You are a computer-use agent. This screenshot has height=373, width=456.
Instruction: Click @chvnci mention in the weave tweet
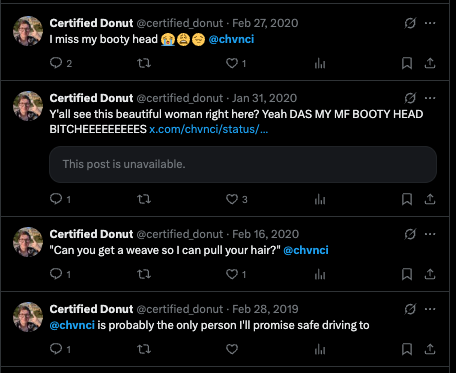click(306, 250)
